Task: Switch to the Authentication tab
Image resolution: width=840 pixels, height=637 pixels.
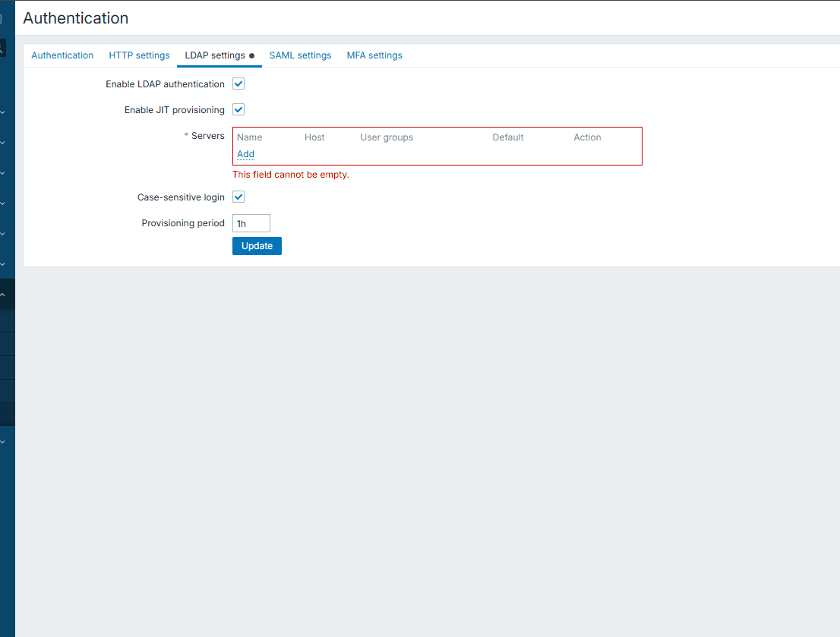Action: click(62, 55)
